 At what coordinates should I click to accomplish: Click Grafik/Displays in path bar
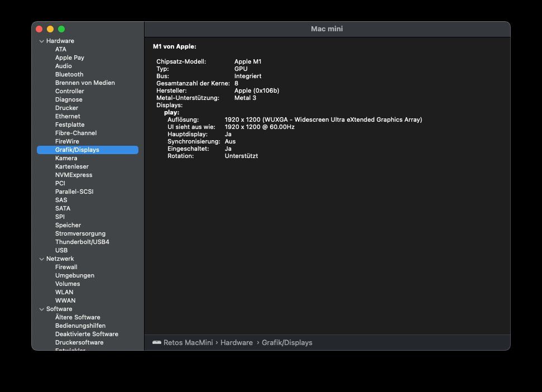pos(287,342)
